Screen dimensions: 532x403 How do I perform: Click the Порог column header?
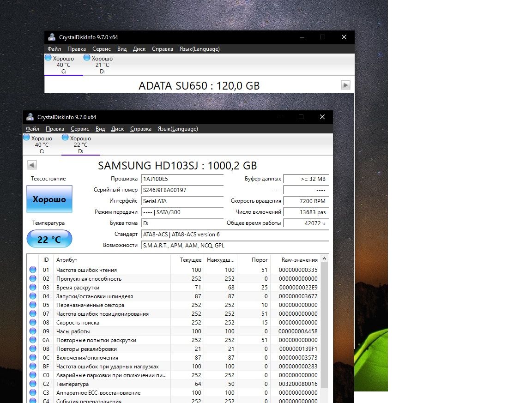pos(254,260)
